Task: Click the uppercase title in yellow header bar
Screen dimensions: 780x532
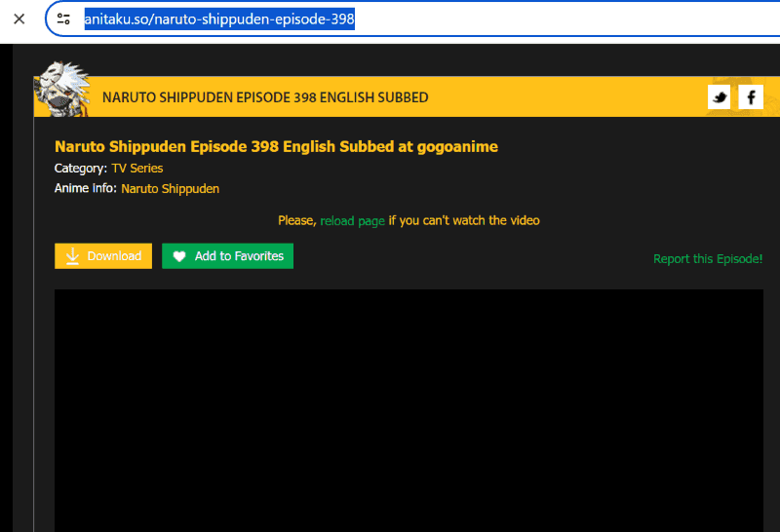Action: 265,97
